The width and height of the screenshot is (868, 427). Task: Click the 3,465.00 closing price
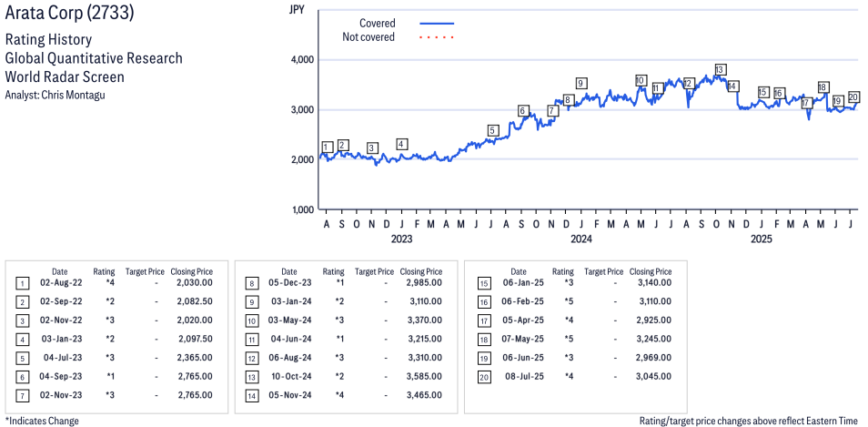[x=424, y=395]
